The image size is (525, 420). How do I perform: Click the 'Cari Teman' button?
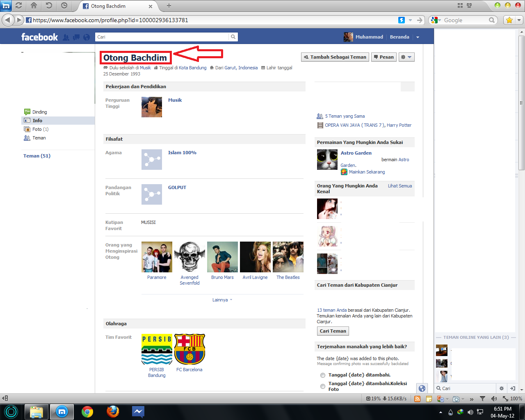coord(333,331)
